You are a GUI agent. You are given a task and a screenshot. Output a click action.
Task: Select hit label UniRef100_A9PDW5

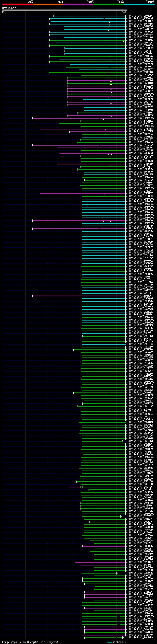141,40
